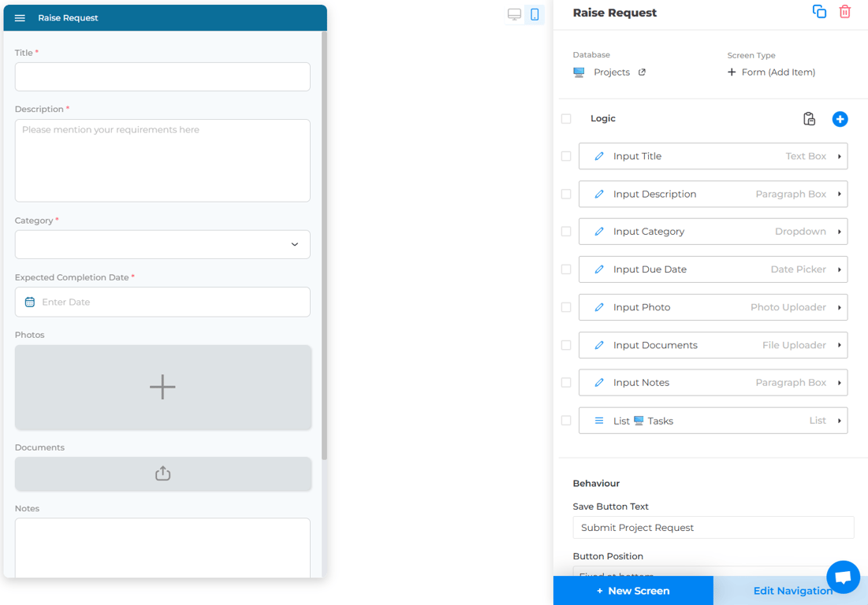The width and height of the screenshot is (868, 605).
Task: Paste a copied element via the clipboard icon
Action: (809, 119)
